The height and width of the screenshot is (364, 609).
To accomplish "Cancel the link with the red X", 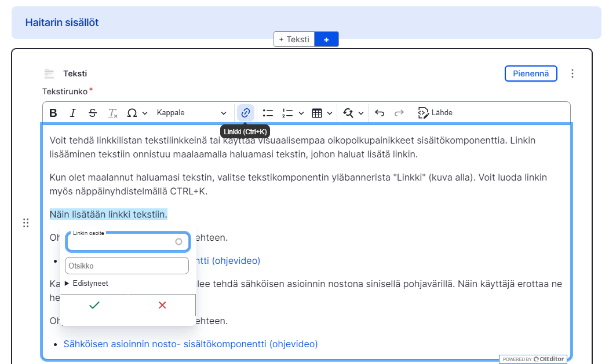I will pos(162,305).
